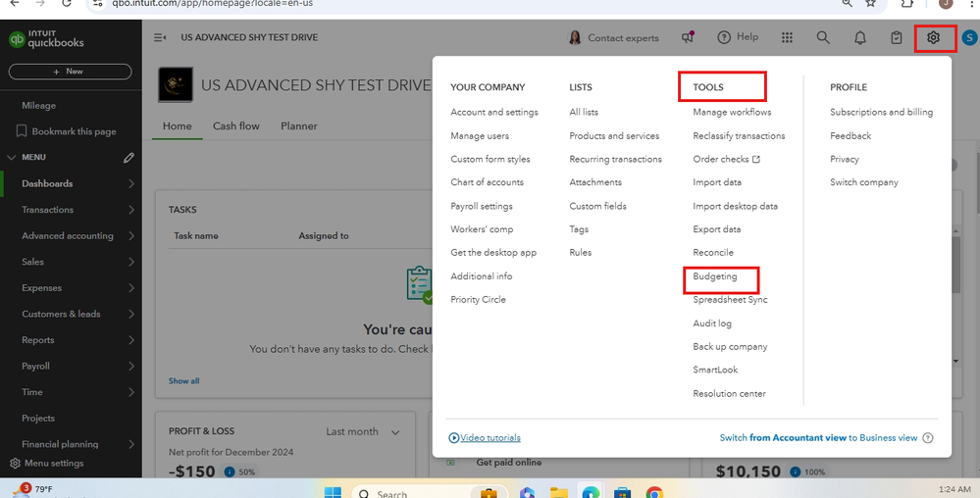Open Manage users
The image size is (980, 498).
click(480, 135)
